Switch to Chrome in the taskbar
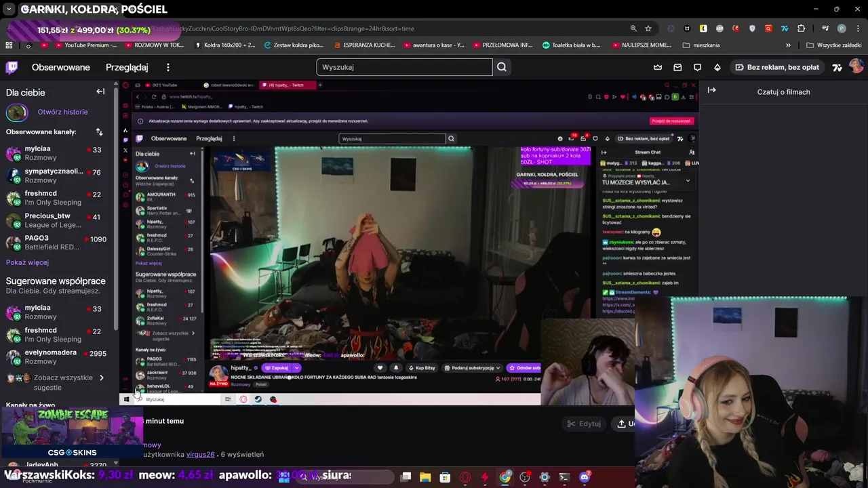The height and width of the screenshot is (488, 868). pyautogui.click(x=505, y=477)
